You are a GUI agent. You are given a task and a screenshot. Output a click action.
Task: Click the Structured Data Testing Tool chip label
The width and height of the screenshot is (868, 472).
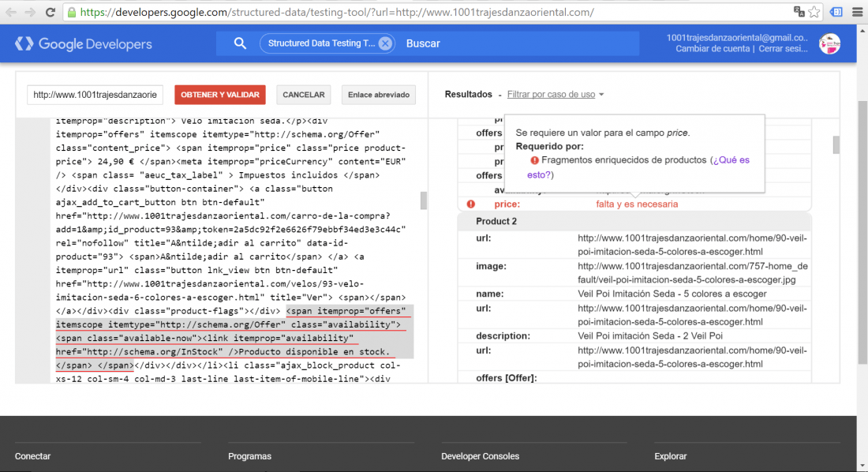[x=321, y=43]
